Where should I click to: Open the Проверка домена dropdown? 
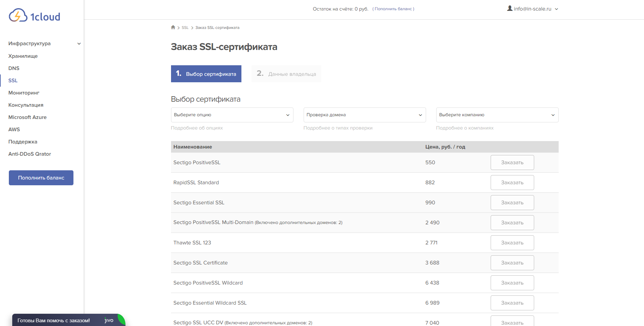(365, 115)
